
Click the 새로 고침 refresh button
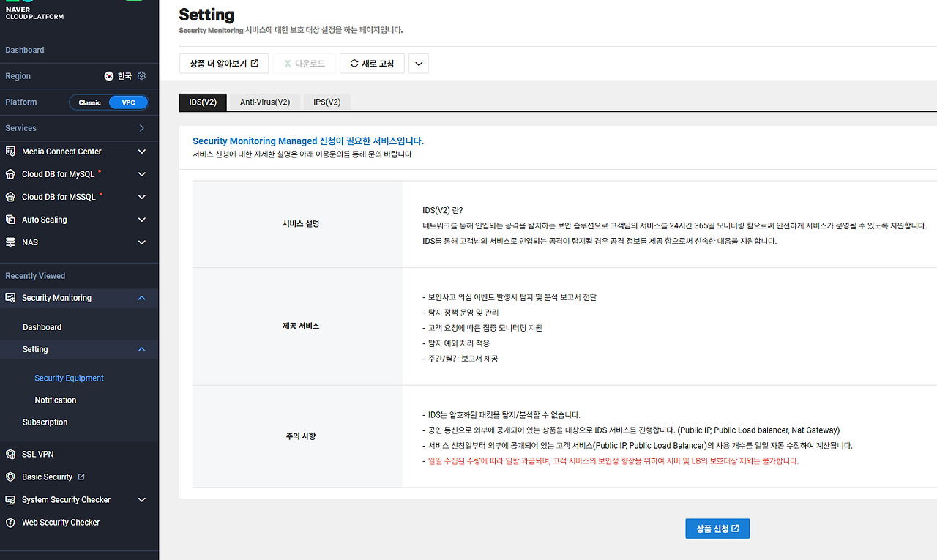(x=372, y=64)
